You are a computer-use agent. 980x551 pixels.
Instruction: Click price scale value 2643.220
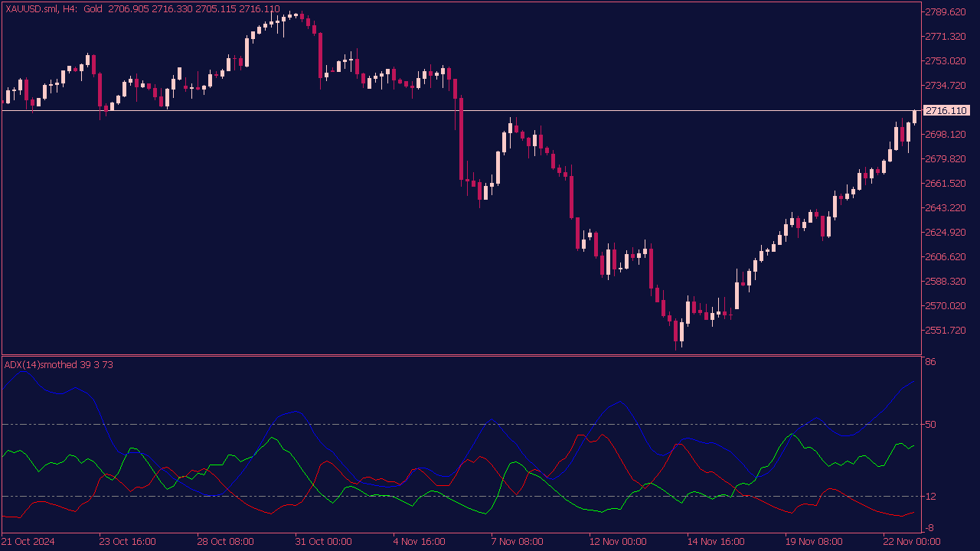tap(946, 208)
